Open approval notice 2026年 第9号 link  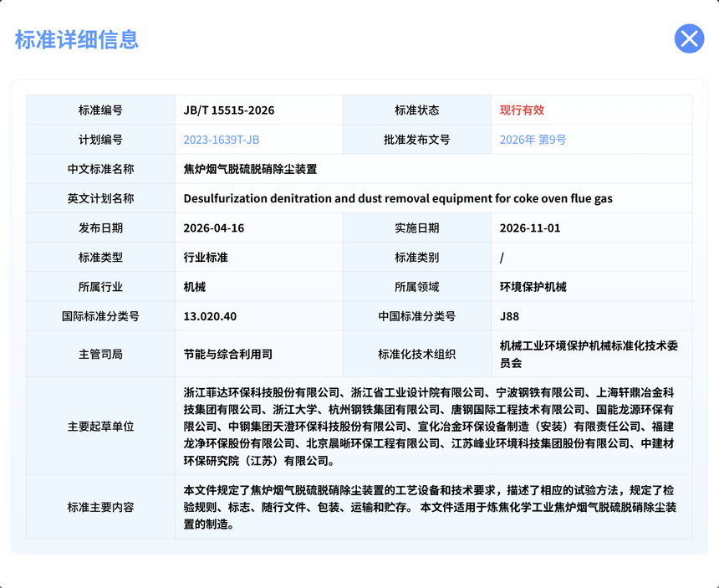(x=533, y=140)
